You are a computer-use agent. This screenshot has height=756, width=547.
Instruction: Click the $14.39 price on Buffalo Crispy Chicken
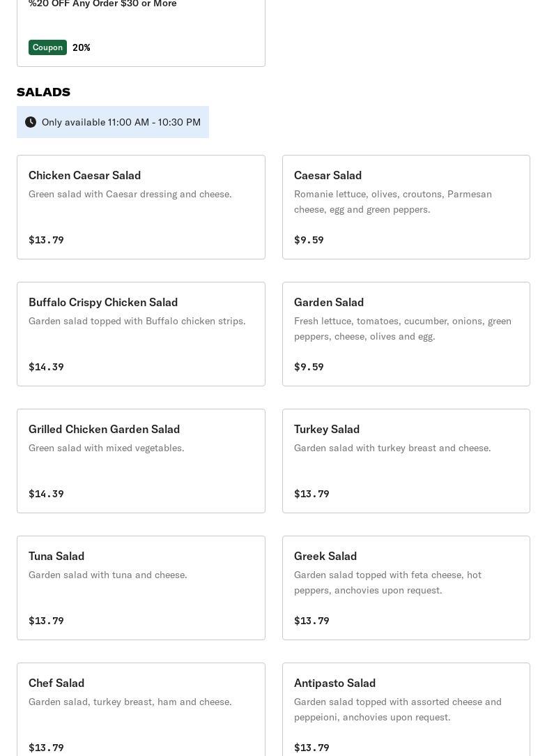tap(46, 367)
